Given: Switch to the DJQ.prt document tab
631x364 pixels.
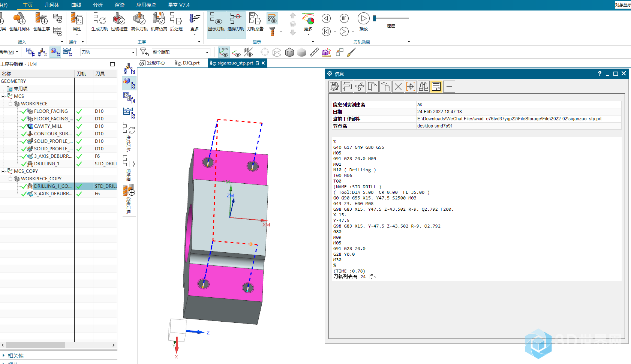Looking at the screenshot, I should 187,63.
